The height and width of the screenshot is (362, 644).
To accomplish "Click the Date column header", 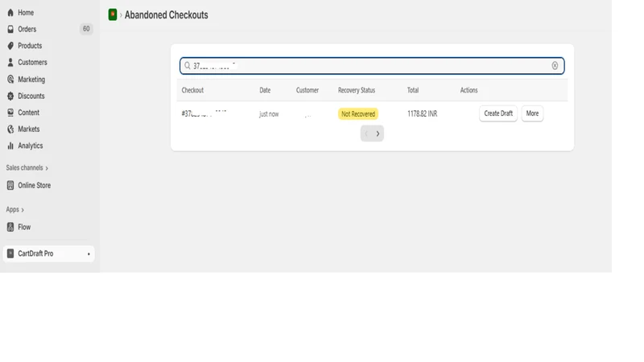I will pyautogui.click(x=265, y=90).
